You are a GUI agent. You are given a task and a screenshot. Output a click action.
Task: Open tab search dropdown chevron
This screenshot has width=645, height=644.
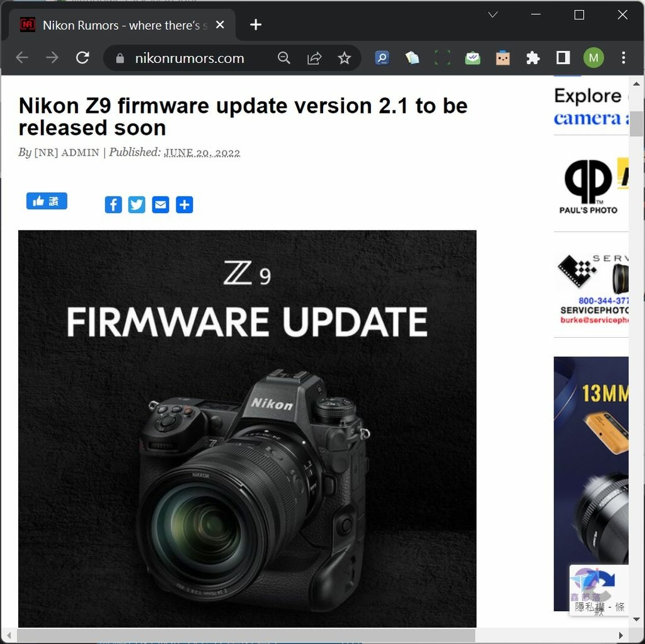(x=493, y=15)
